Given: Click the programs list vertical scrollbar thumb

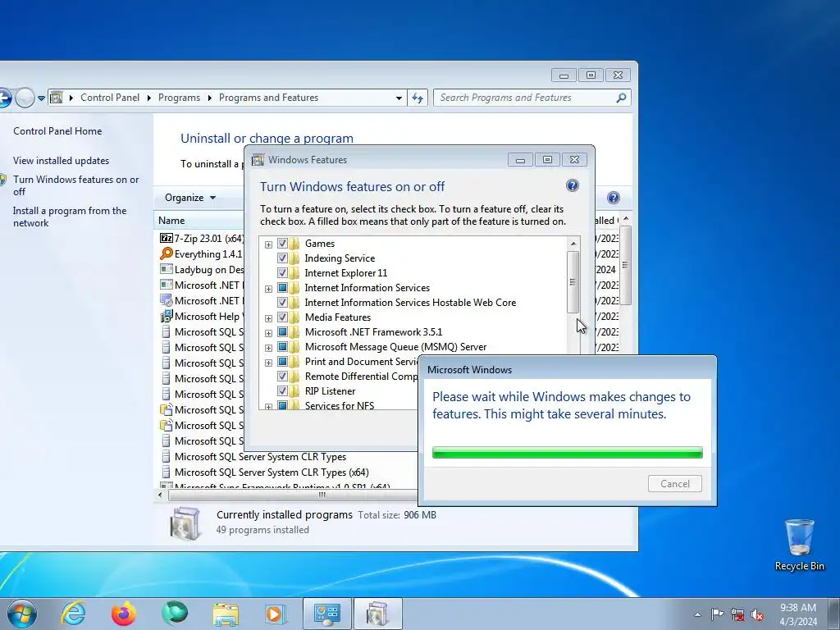Looking at the screenshot, I should click(625, 265).
